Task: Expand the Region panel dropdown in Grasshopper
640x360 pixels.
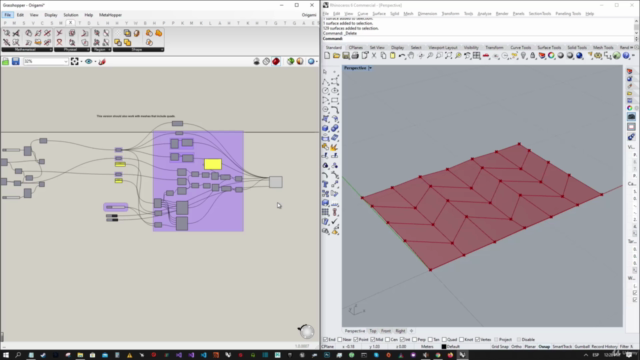Action: [109, 50]
